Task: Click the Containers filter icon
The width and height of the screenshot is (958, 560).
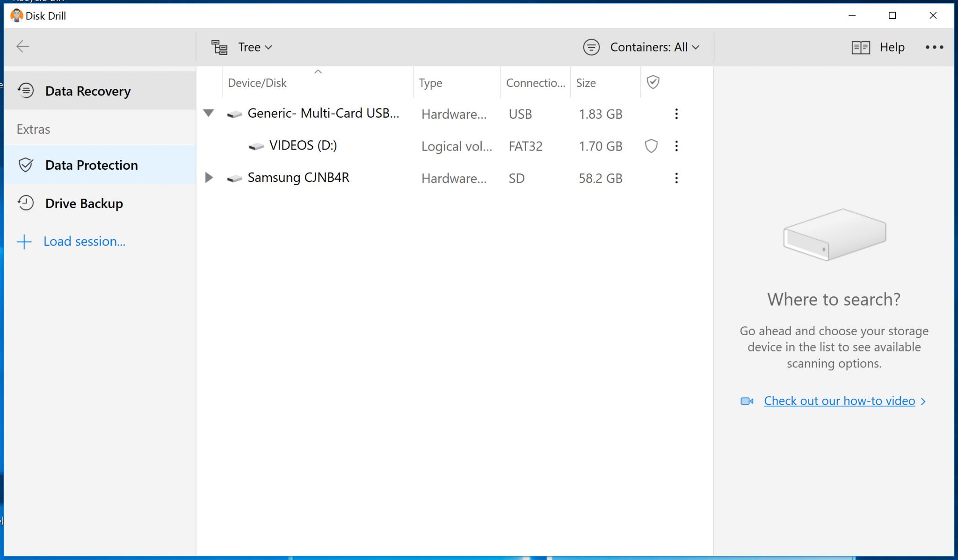Action: pos(591,47)
